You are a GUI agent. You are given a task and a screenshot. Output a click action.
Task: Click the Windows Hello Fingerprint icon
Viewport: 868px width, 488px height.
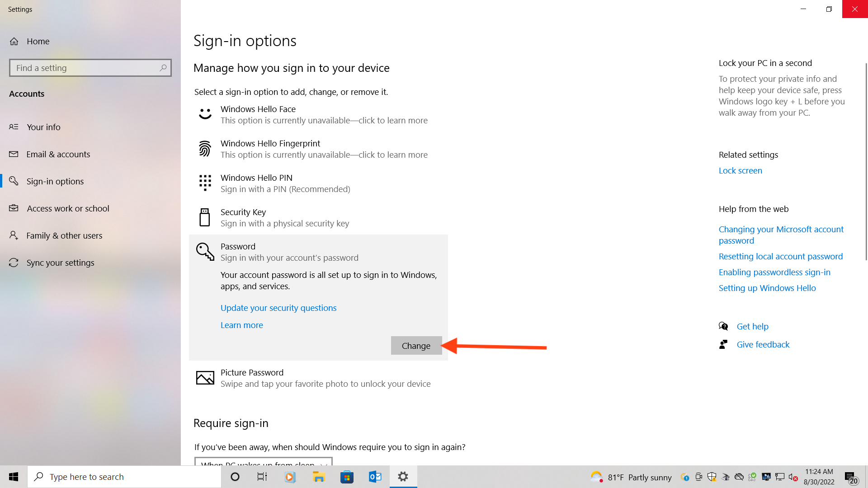[x=205, y=149]
